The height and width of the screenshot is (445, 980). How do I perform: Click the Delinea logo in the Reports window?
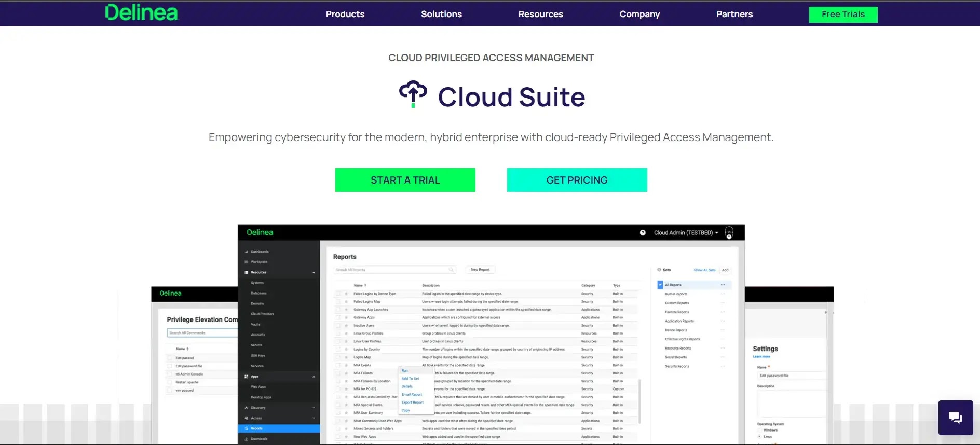point(260,232)
